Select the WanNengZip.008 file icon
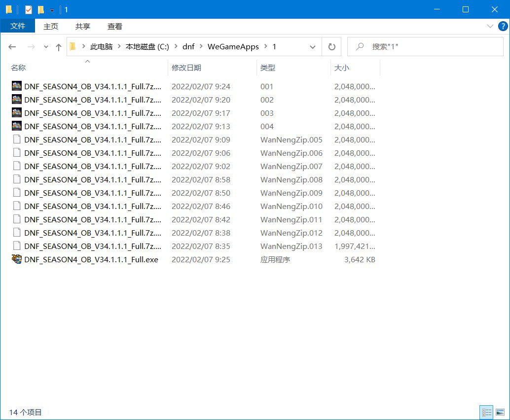Image resolution: width=510 pixels, height=420 pixels. (17, 179)
